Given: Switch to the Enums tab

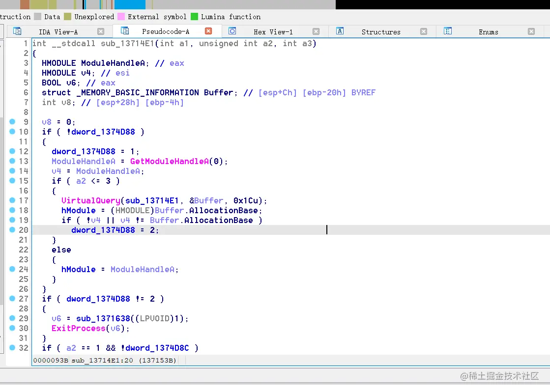Looking at the screenshot, I should coord(488,32).
